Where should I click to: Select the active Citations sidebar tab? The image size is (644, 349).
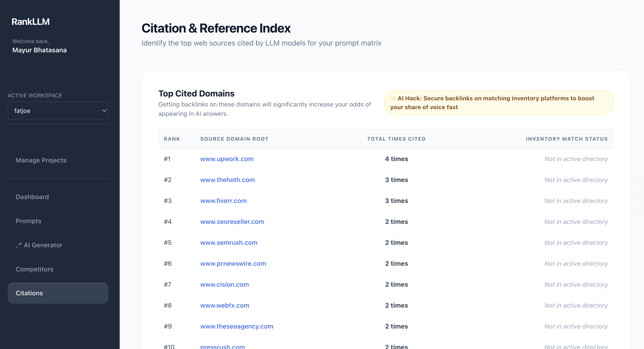tap(58, 293)
